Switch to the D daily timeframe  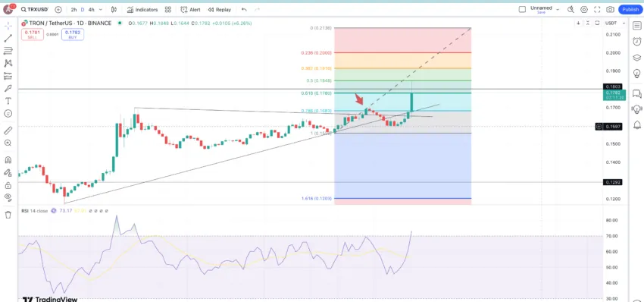coord(83,9)
